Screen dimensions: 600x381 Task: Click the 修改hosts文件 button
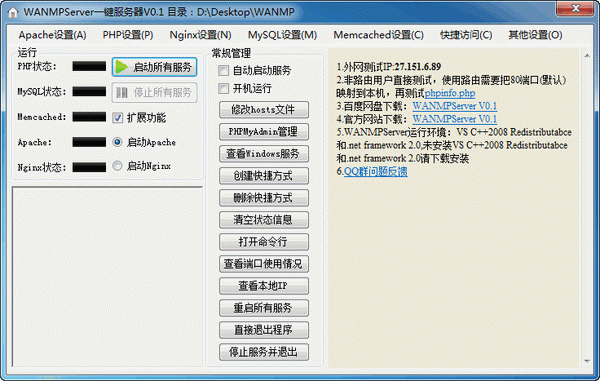(264, 110)
